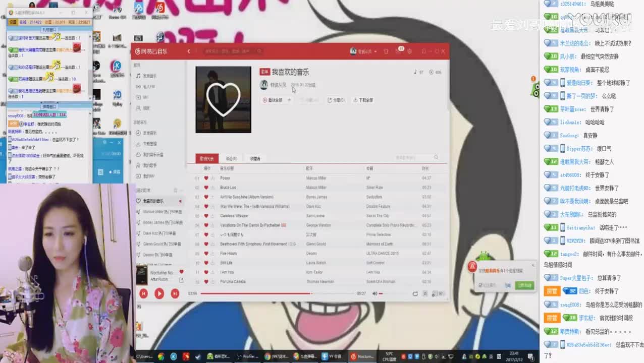Click the now-playing album thumbnail
The width and height of the screenshot is (644, 363).
tap(142, 275)
